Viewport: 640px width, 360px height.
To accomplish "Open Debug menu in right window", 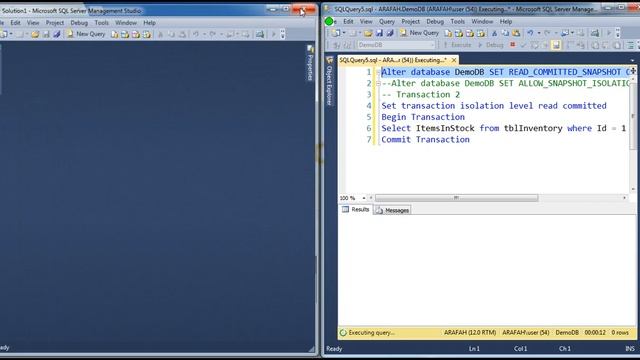I will click(x=435, y=22).
